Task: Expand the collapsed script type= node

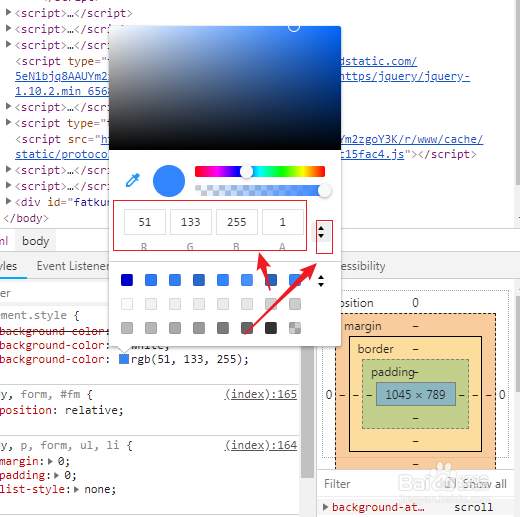Action: click(8, 123)
